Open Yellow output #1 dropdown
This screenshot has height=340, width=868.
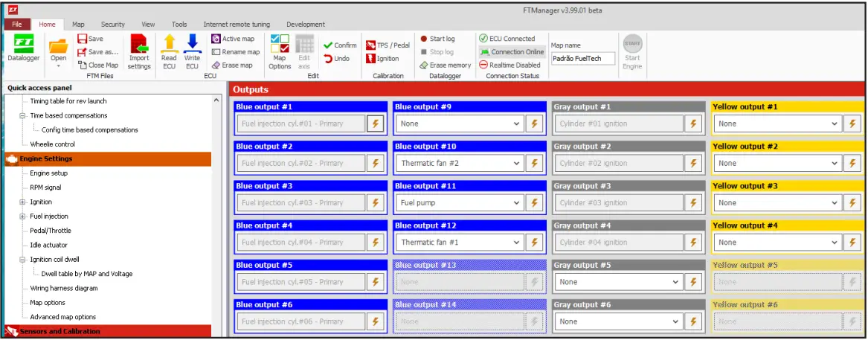tap(778, 124)
